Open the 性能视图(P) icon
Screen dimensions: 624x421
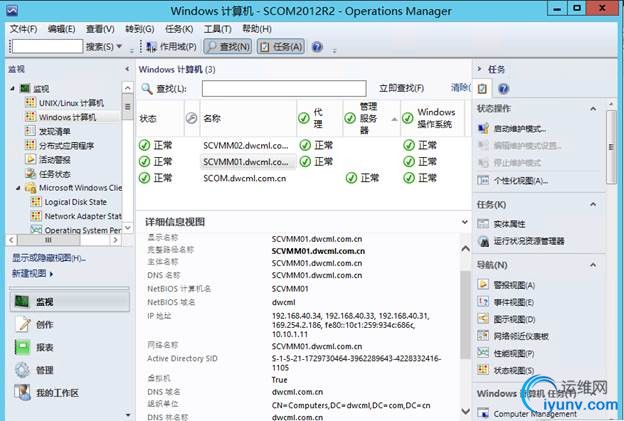tap(483, 353)
